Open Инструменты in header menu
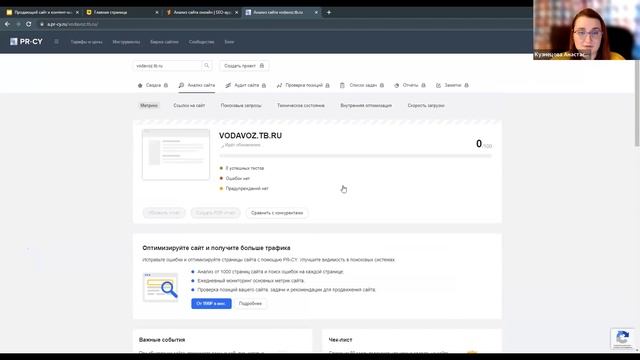The height and width of the screenshot is (360, 640). pos(126,42)
